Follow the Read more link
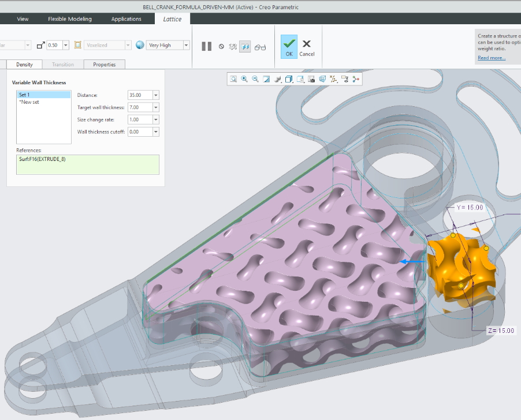Image resolution: width=521 pixels, height=420 pixels. pos(491,58)
